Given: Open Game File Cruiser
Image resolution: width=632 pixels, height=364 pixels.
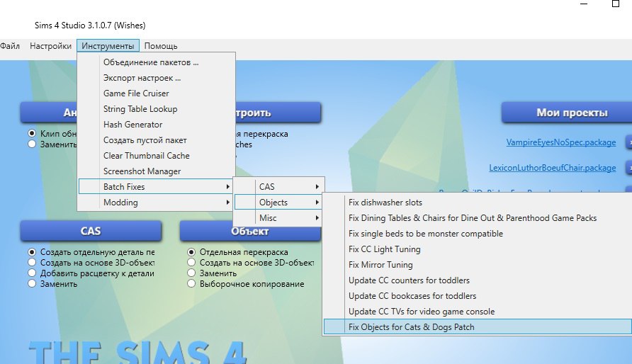Looking at the screenshot, I should (157, 93).
